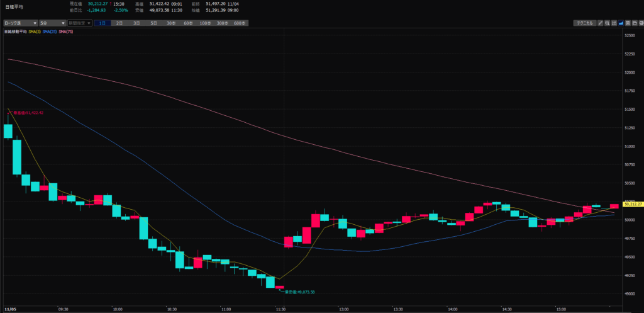Viewport: 644px width, 313px height.
Task: Click the 出 volume display icon
Action: tap(614, 23)
